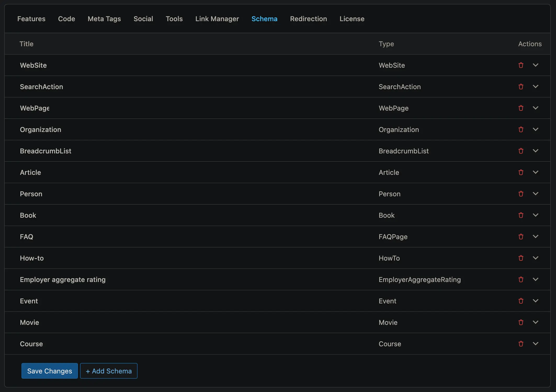The image size is (556, 392).
Task: Delete the WebSite schema row
Action: pos(521,65)
